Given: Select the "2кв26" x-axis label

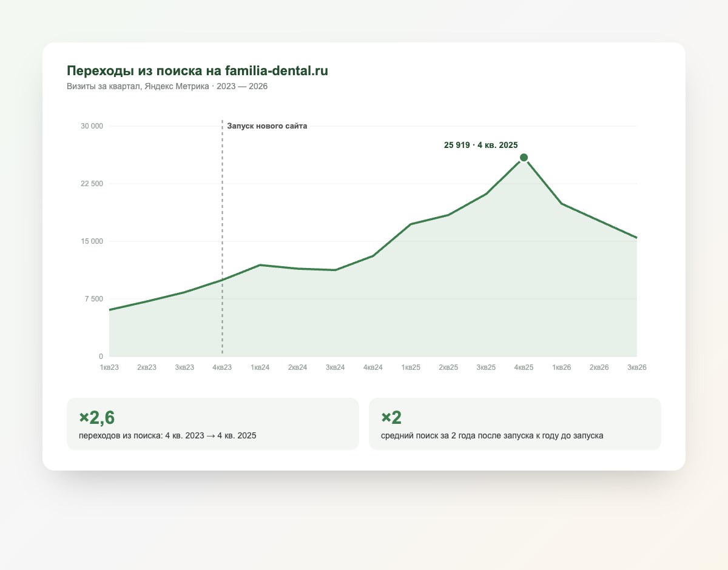Looking at the screenshot, I should pyautogui.click(x=599, y=367).
